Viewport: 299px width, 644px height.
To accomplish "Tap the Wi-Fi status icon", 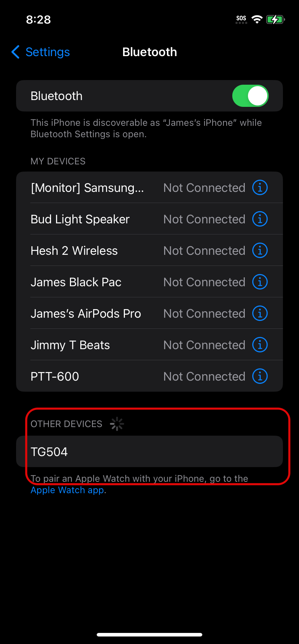I will (257, 19).
